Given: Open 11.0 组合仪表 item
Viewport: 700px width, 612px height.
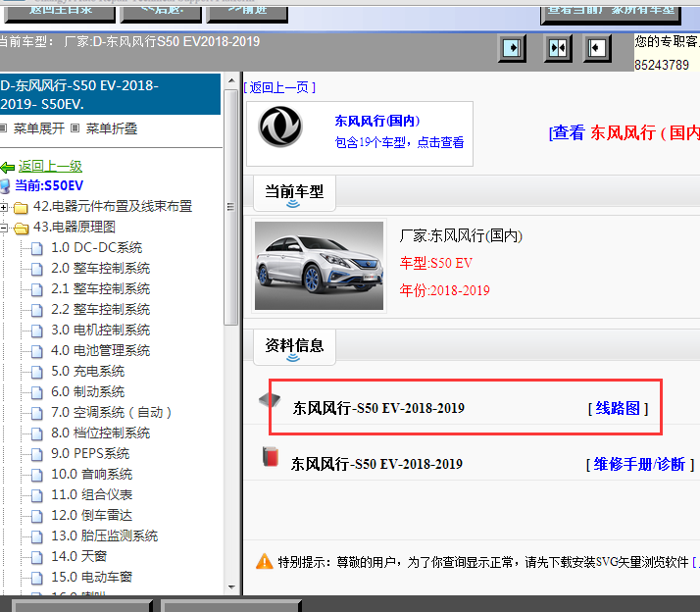Looking at the screenshot, I should click(x=92, y=494).
